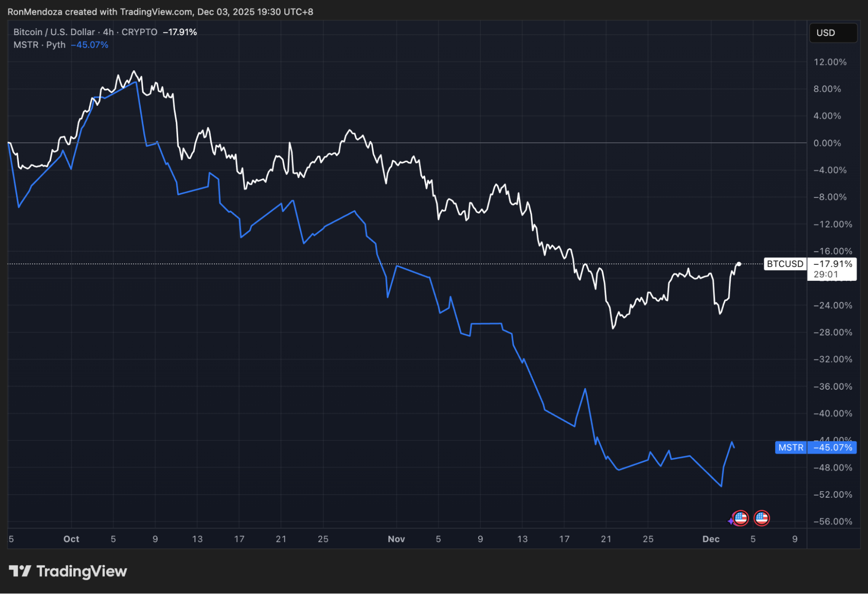Image resolution: width=868 pixels, height=594 pixels.
Task: Click the 0.00% level on the percentage scale
Action: tap(828, 143)
